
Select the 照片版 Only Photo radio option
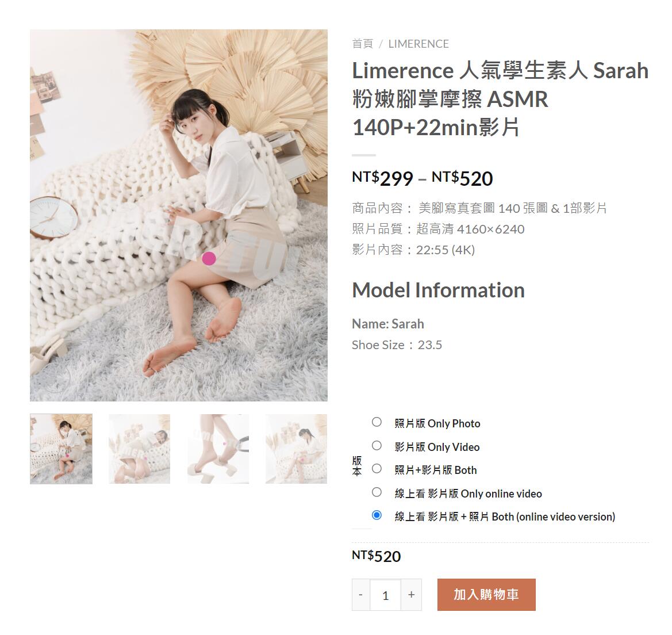[377, 422]
